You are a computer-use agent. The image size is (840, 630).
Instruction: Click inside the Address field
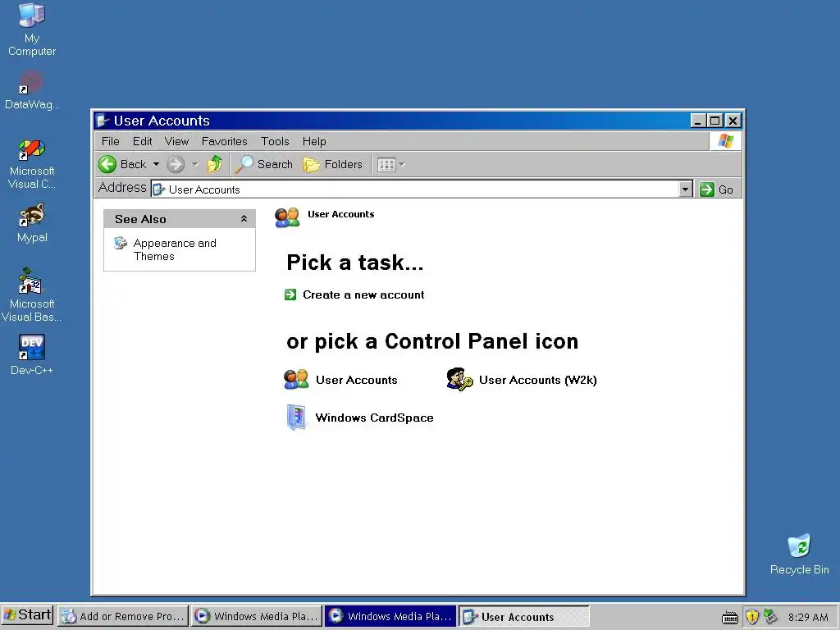click(x=415, y=189)
